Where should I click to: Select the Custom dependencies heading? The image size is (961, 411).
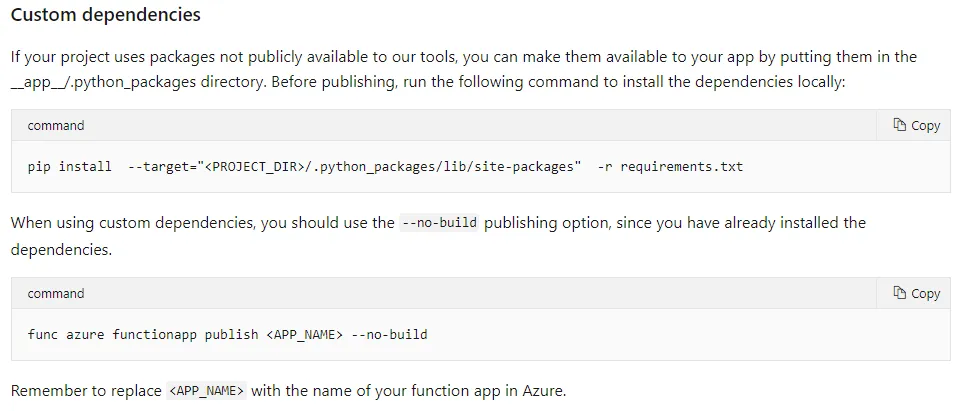point(106,15)
